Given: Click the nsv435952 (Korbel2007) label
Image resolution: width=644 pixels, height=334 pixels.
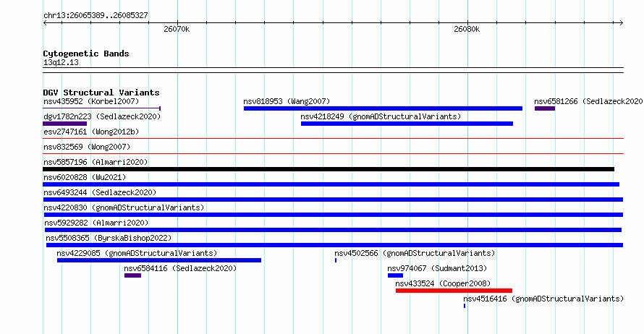Looking at the screenshot, I should point(91,101).
